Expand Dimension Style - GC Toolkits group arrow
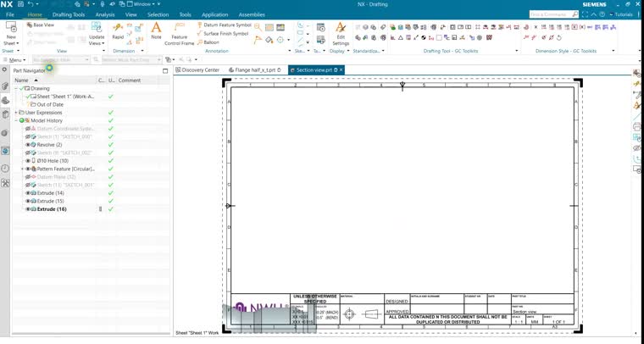Image resolution: width=644 pixels, height=344 pixels. (x=613, y=51)
